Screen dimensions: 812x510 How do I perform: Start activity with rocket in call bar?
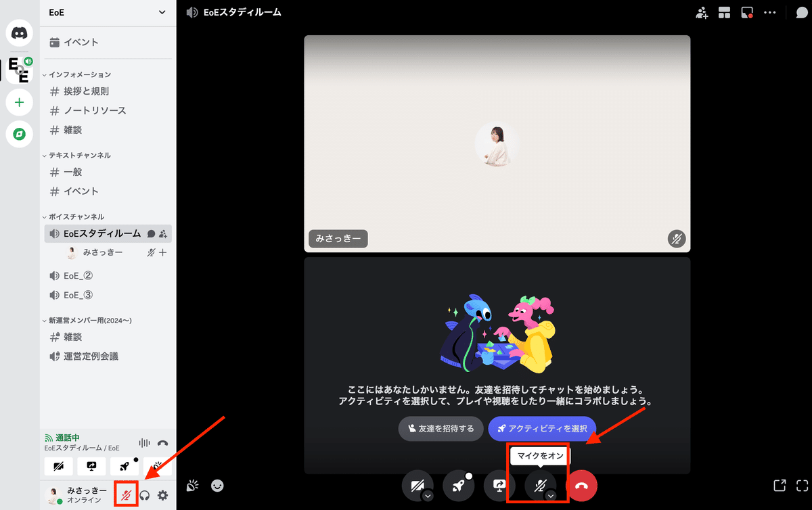459,486
